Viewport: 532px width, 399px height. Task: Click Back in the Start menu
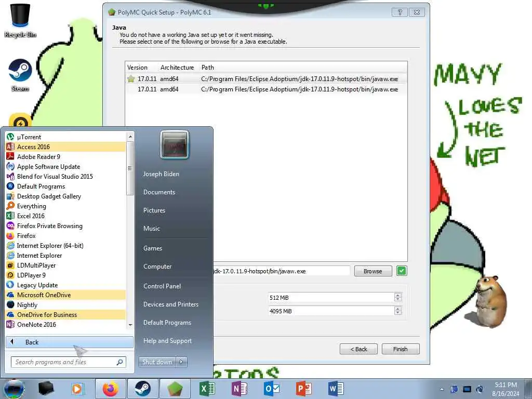pos(70,342)
